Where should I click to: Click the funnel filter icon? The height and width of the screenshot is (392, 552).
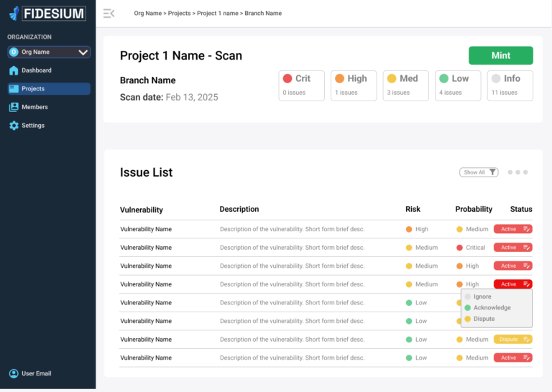(492, 172)
